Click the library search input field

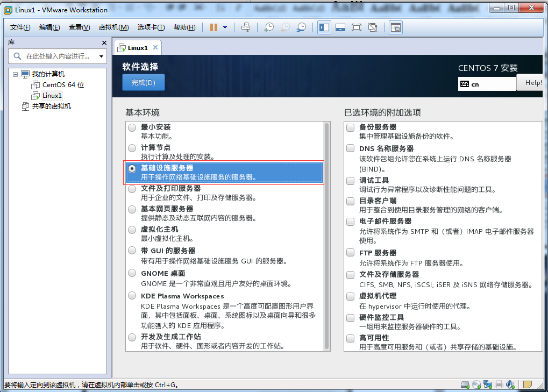58,56
